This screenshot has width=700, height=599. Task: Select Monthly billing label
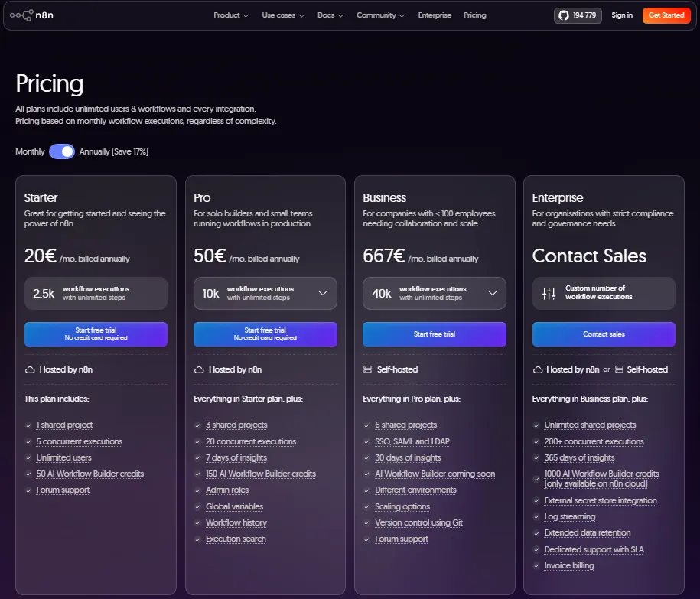pos(30,151)
